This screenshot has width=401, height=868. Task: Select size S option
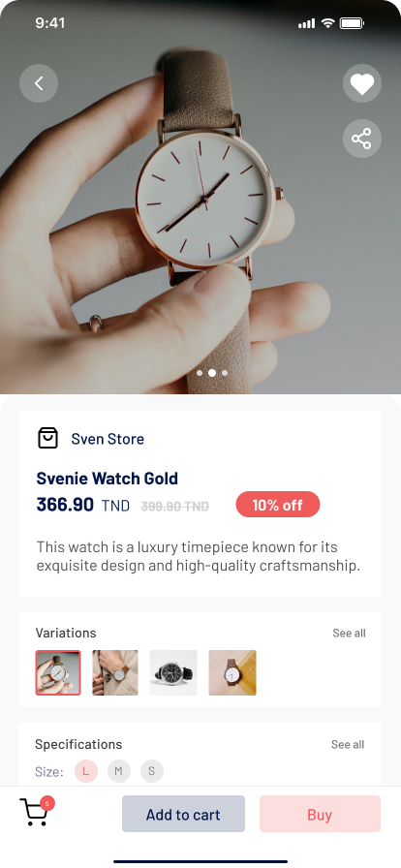tap(152, 771)
